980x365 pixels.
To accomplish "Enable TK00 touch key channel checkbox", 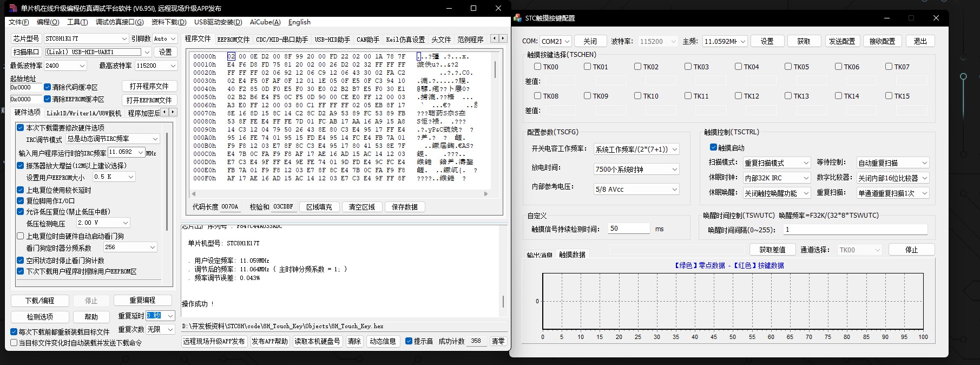I will click(537, 67).
